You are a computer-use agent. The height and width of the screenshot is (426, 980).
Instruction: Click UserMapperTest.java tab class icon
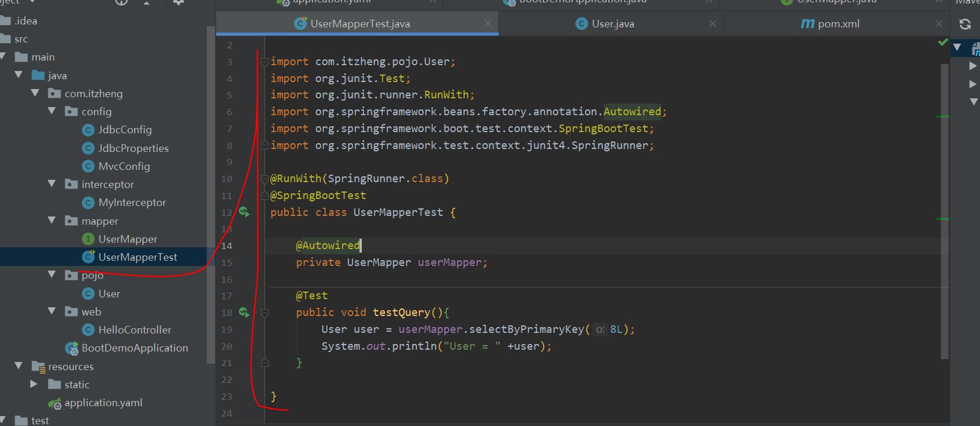click(301, 23)
